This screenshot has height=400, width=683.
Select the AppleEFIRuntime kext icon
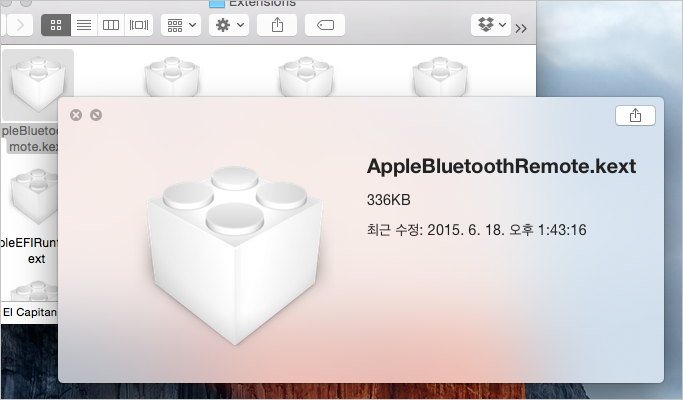tap(34, 196)
